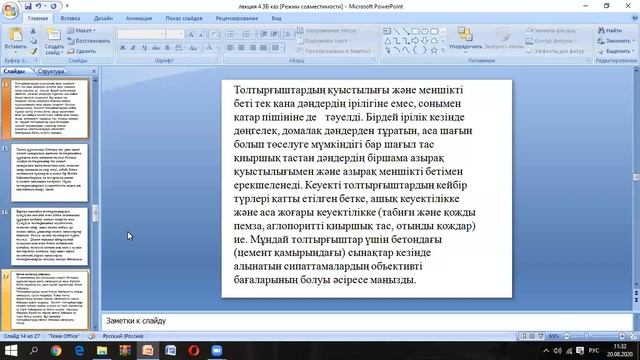The image size is (640, 360).
Task: Open the font color A dropdown
Action: 211,48
